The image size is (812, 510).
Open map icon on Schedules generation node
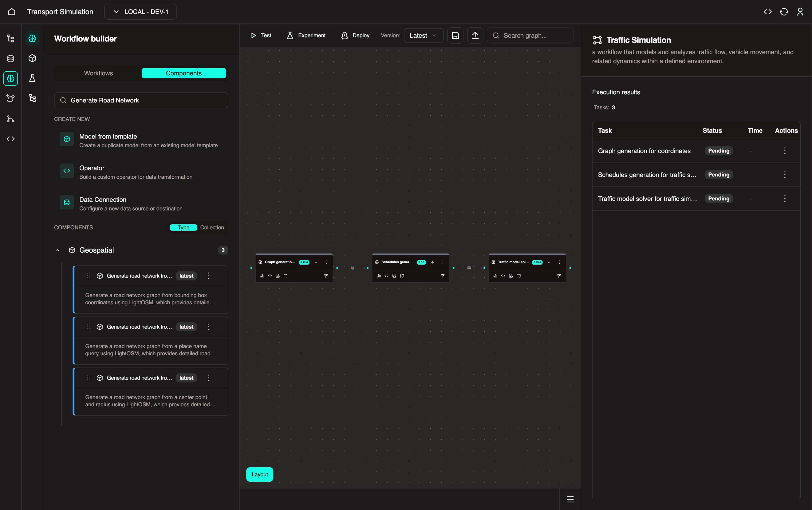[402, 276]
